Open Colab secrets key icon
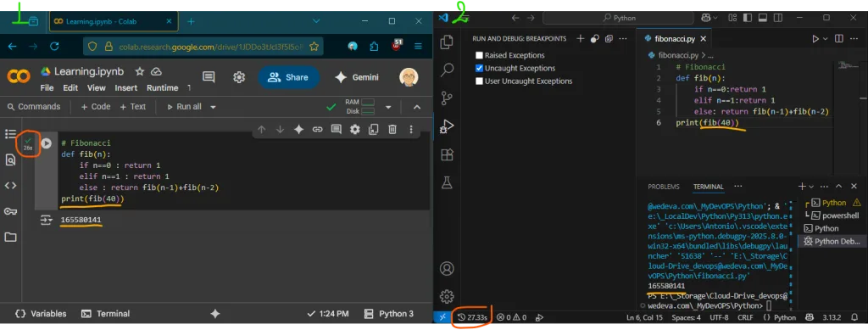Image resolution: width=868 pixels, height=330 pixels. (10, 211)
